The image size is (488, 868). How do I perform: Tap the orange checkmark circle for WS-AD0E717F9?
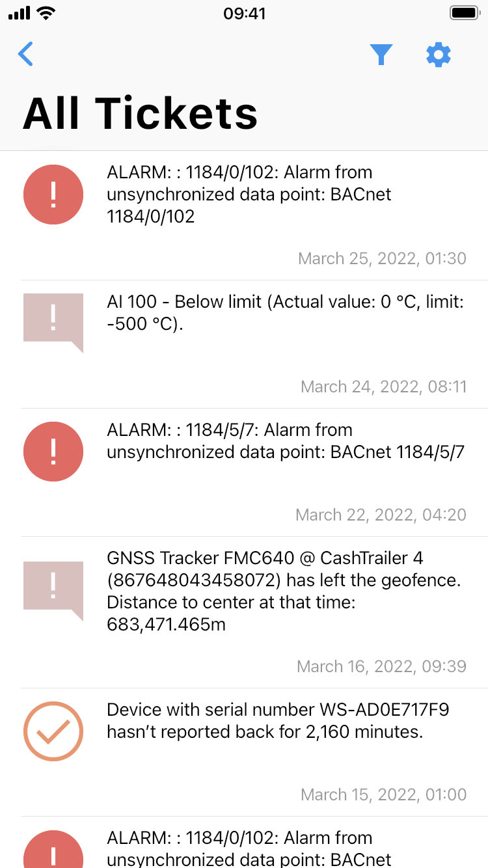[53, 731]
